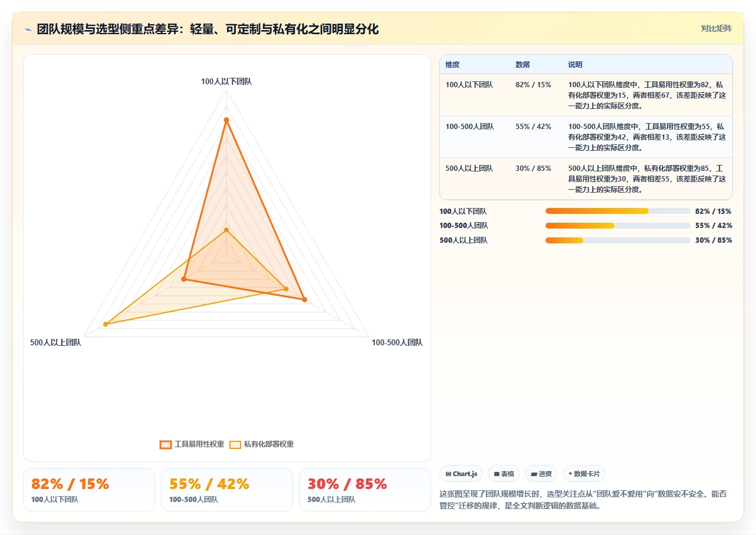Viewport: 756px width, 535px height.
Task: Click table cell 100-500人团队
Action: coord(470,127)
